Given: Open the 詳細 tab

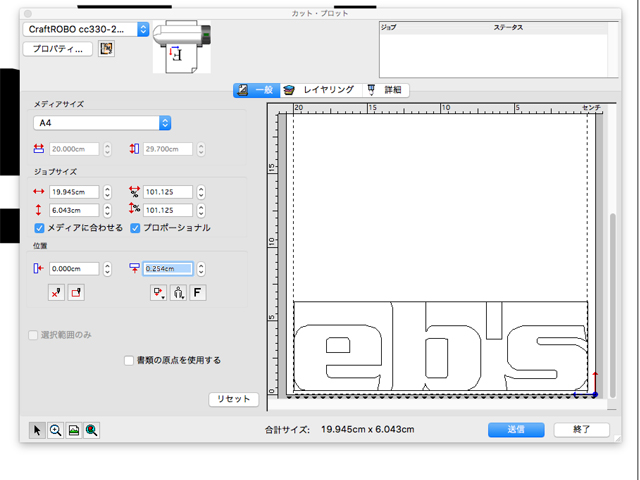Looking at the screenshot, I should click(385, 90).
